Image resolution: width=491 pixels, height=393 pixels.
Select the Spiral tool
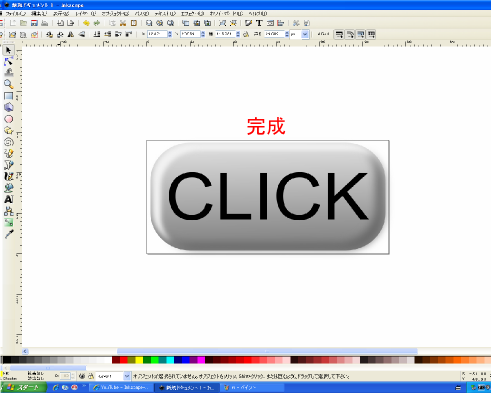[x=9, y=142]
